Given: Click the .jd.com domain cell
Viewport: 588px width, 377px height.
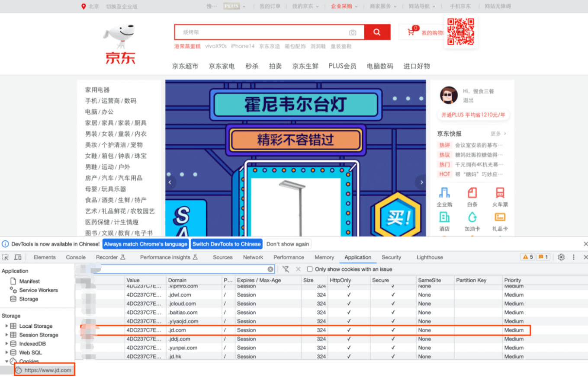Looking at the screenshot, I should [194, 330].
